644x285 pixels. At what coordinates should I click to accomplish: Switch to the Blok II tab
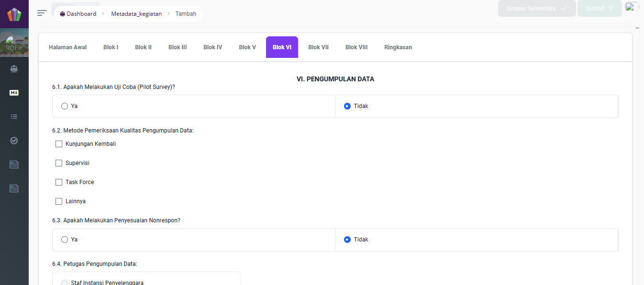pos(143,47)
